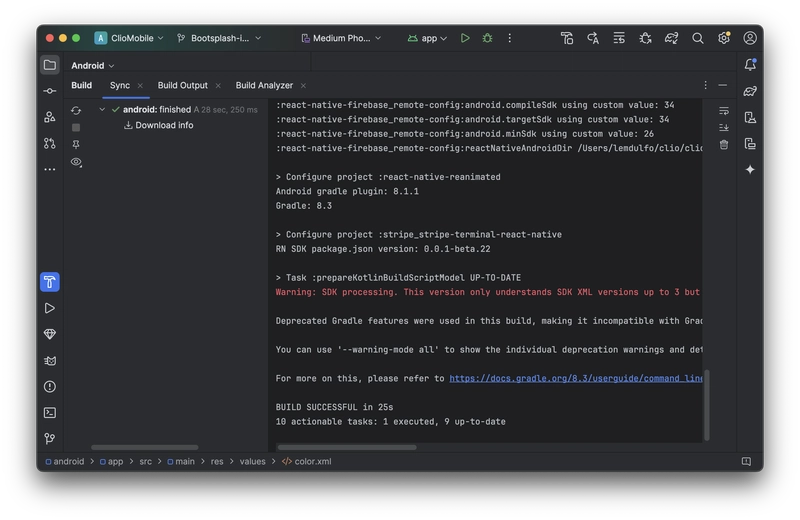The width and height of the screenshot is (800, 520).
Task: Select android: finished sync result row
Action: point(168,109)
